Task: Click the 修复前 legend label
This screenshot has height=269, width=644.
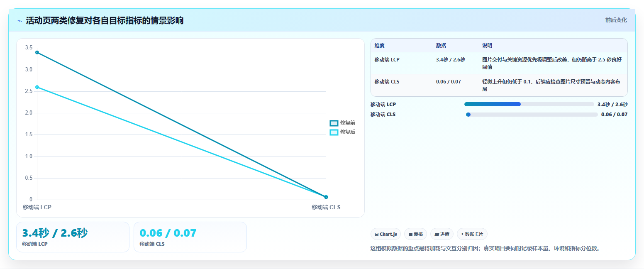Action: click(348, 123)
